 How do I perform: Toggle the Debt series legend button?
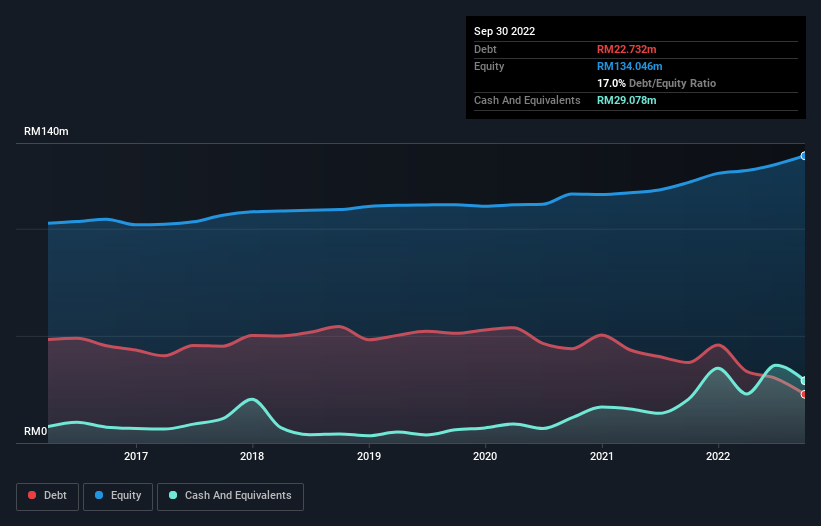[x=47, y=496]
